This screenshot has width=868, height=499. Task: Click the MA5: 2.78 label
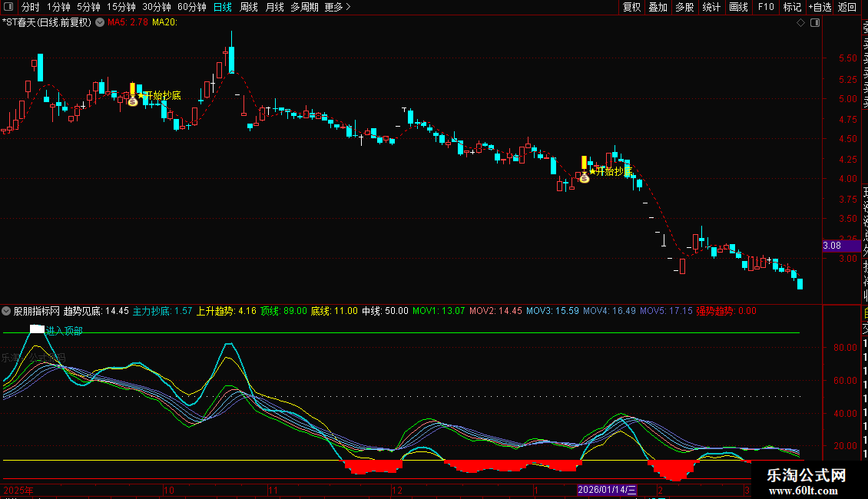tap(128, 23)
